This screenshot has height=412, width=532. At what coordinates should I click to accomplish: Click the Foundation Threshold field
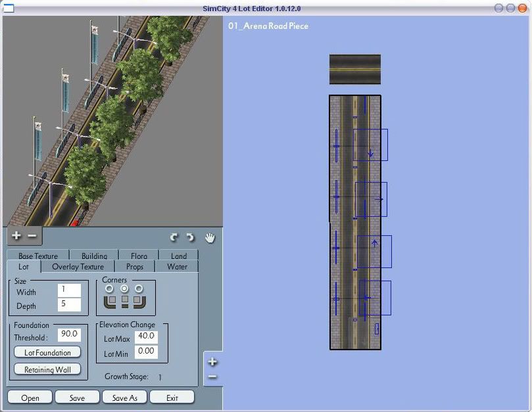69,334
